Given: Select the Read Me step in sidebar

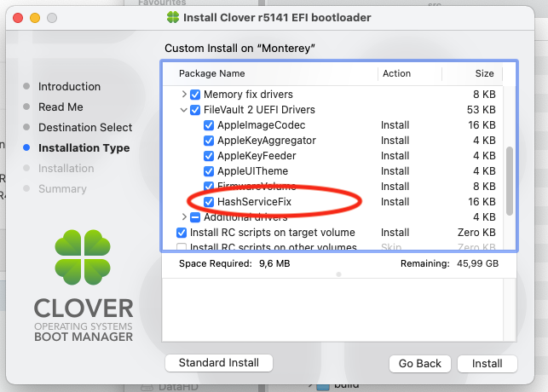Looking at the screenshot, I should click(61, 107).
